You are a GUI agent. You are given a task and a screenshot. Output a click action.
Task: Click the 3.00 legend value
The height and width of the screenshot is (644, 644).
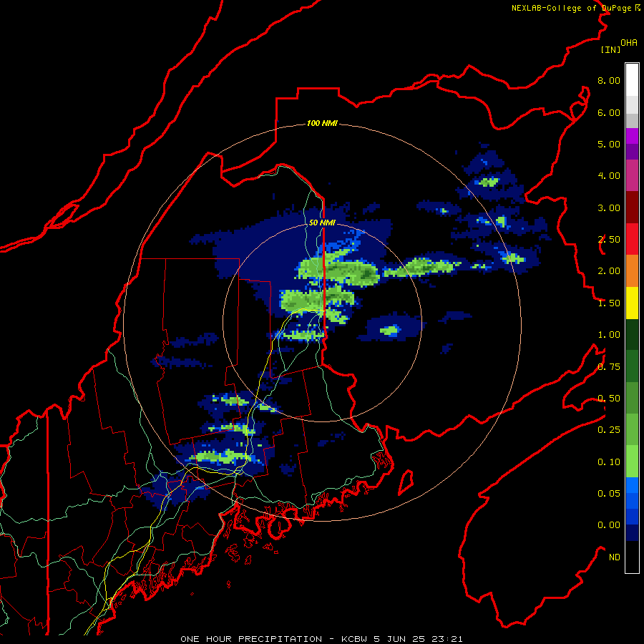pyautogui.click(x=609, y=208)
